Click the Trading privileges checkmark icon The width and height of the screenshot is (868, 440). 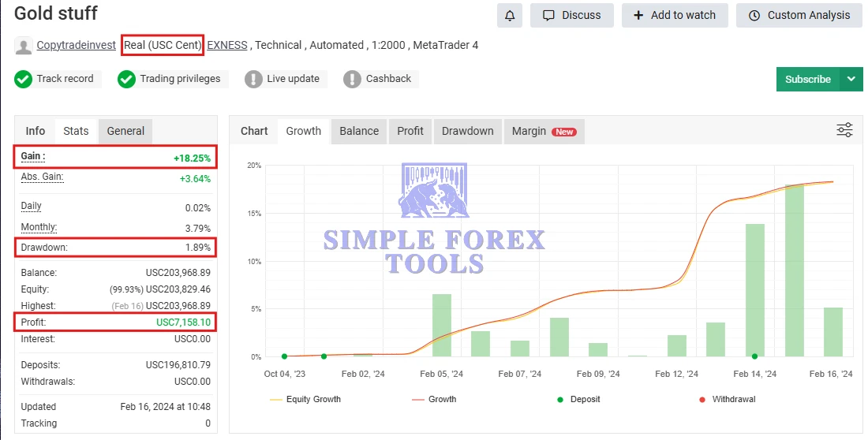click(x=126, y=79)
